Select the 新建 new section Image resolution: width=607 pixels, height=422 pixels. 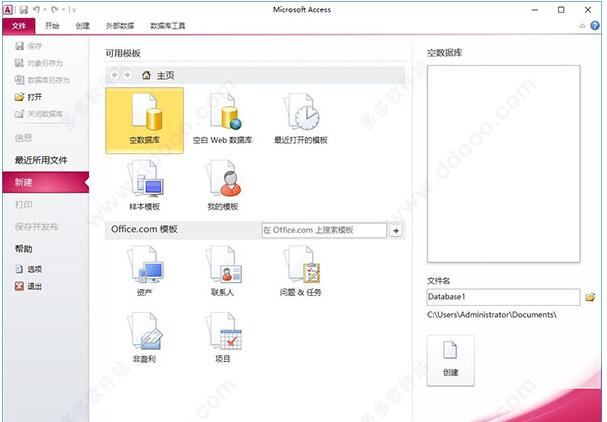pos(46,182)
